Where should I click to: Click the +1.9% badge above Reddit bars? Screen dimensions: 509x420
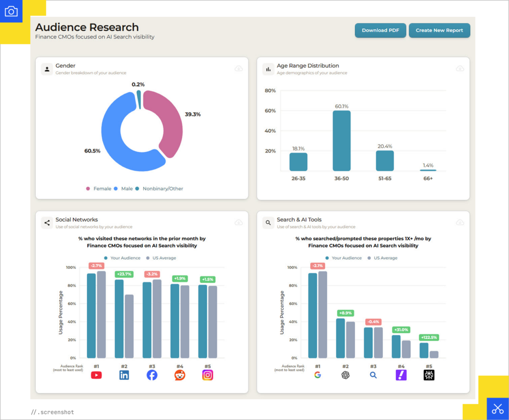tap(179, 278)
